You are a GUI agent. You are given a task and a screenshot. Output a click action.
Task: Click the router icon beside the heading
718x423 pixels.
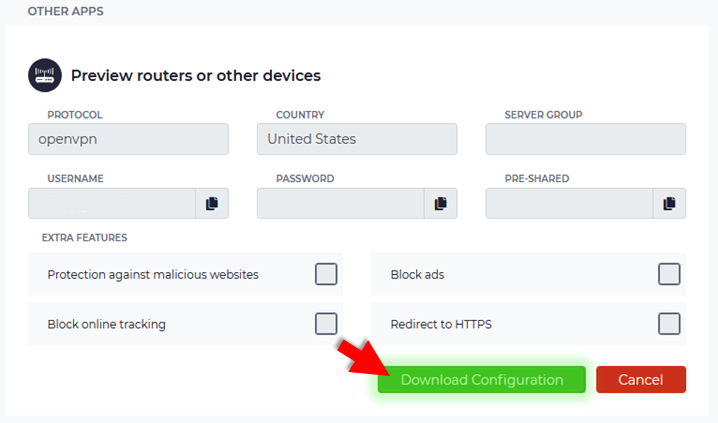pyautogui.click(x=45, y=75)
